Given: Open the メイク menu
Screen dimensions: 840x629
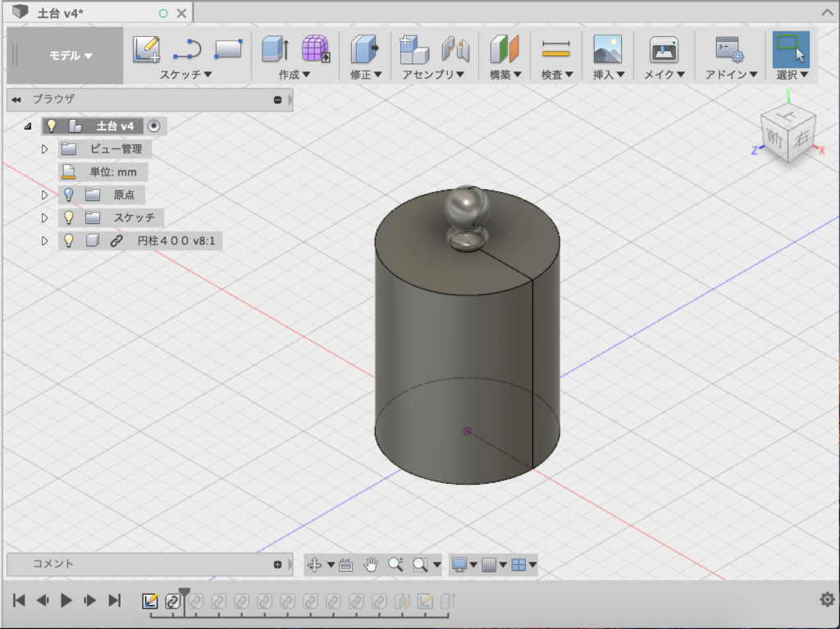Looking at the screenshot, I should click(664, 75).
